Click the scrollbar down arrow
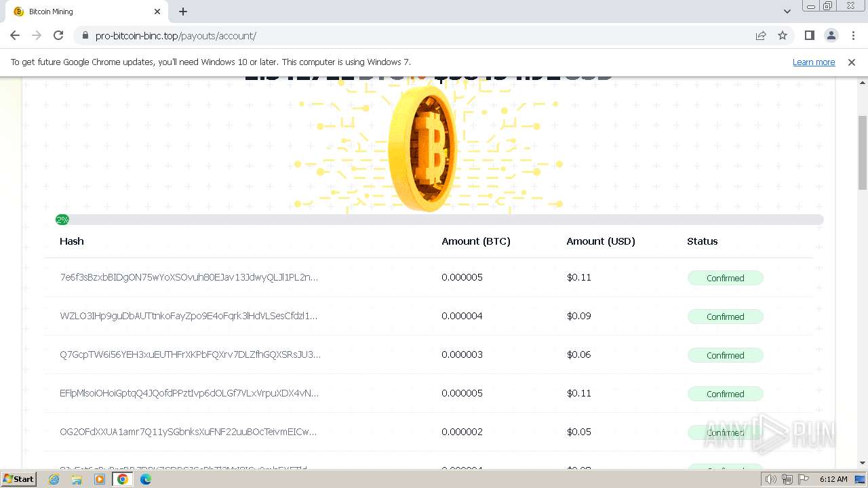The image size is (868, 488). pyautogui.click(x=863, y=463)
